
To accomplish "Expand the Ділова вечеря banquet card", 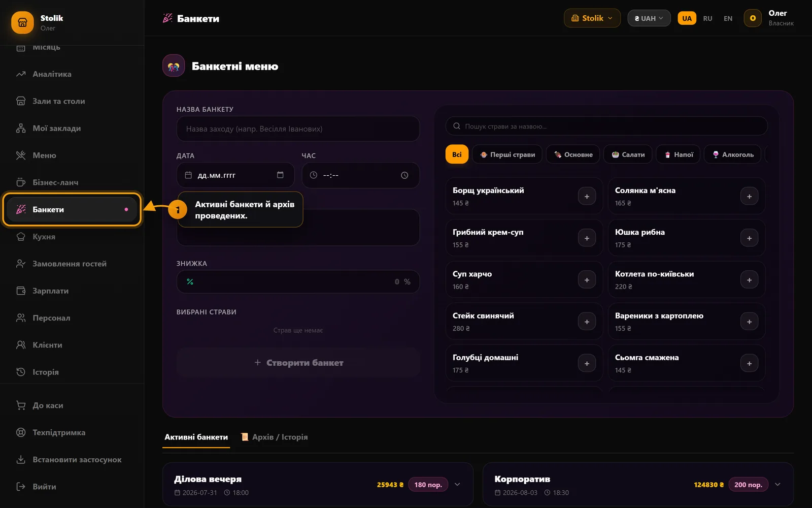I will click(457, 485).
